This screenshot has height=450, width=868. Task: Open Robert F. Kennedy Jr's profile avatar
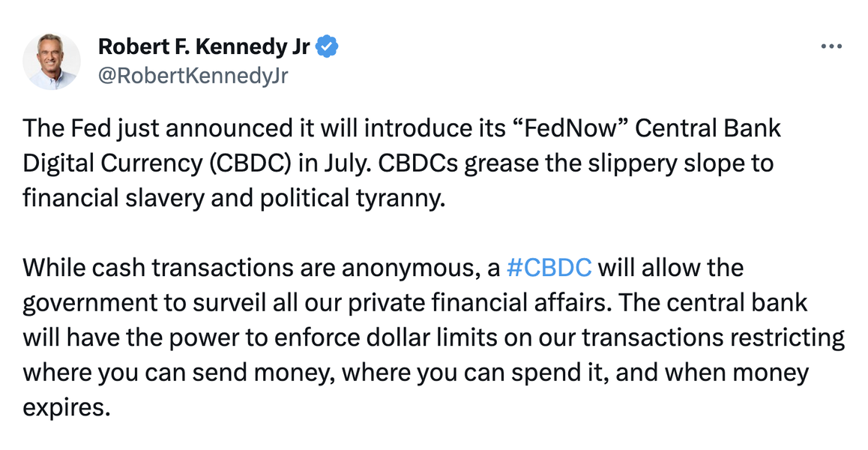tap(52, 61)
